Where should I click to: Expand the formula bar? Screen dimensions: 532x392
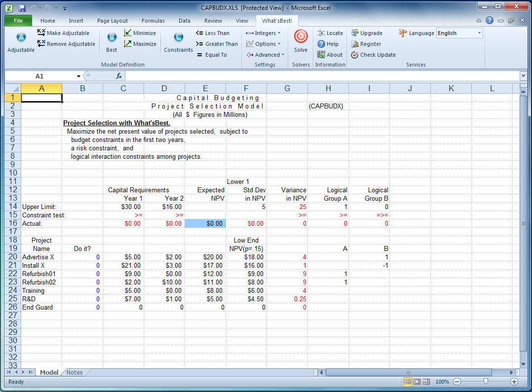523,76
